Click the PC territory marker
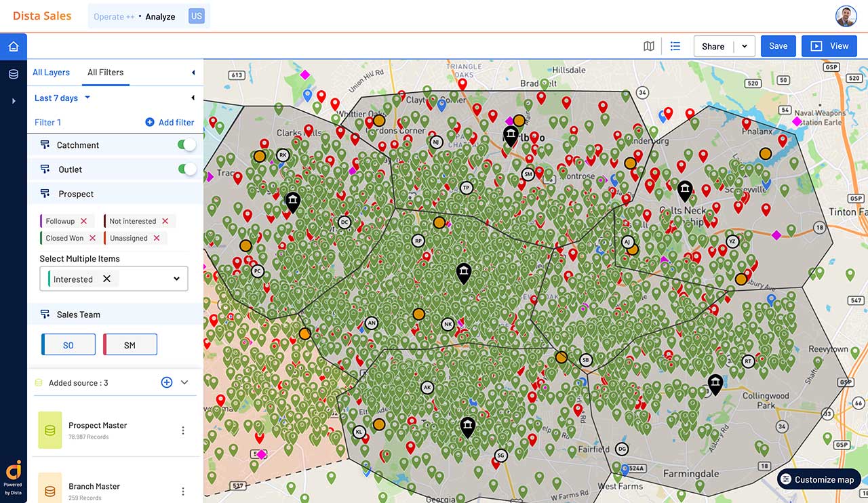 [x=257, y=271]
